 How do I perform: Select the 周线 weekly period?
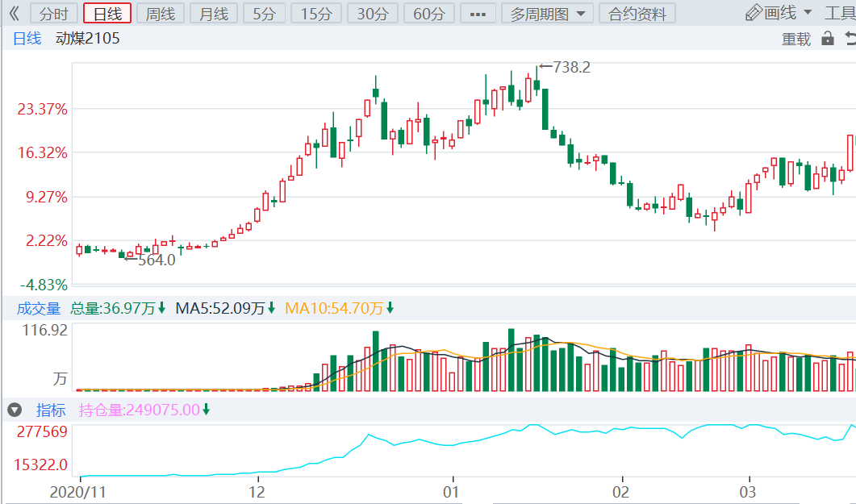[160, 14]
